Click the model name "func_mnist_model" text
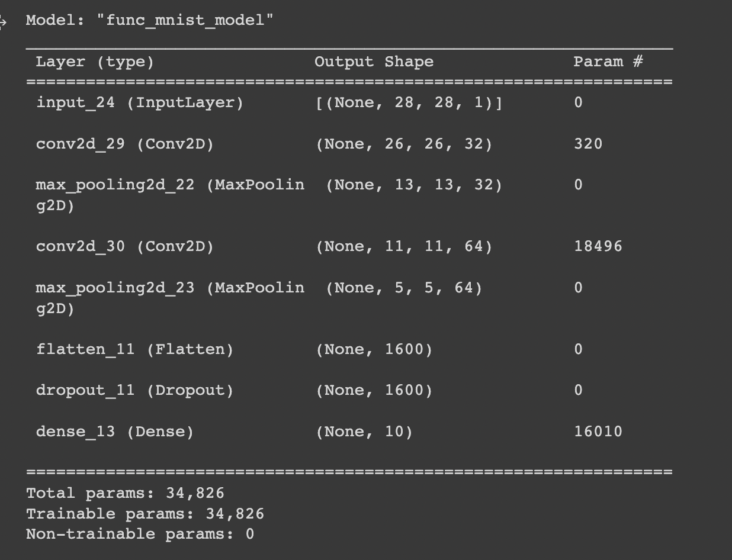Viewport: 732px width, 560px height. pos(189,21)
